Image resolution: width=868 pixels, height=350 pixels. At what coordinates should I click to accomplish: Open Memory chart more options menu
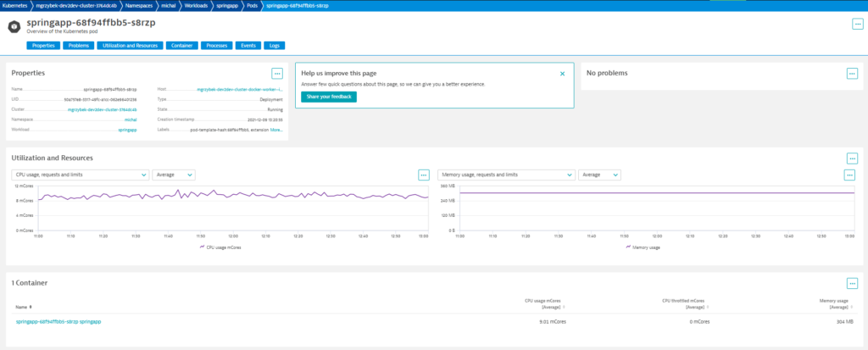click(849, 175)
